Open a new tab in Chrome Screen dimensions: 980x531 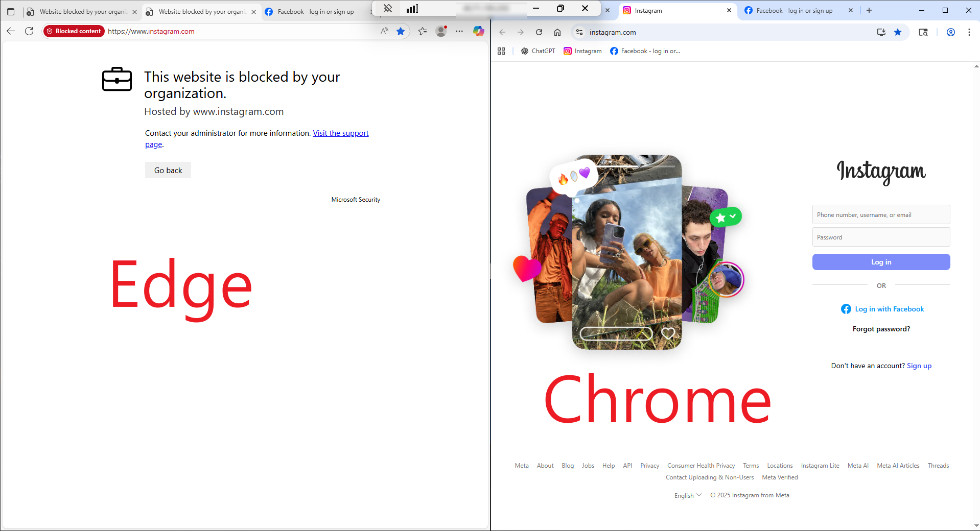click(x=869, y=11)
